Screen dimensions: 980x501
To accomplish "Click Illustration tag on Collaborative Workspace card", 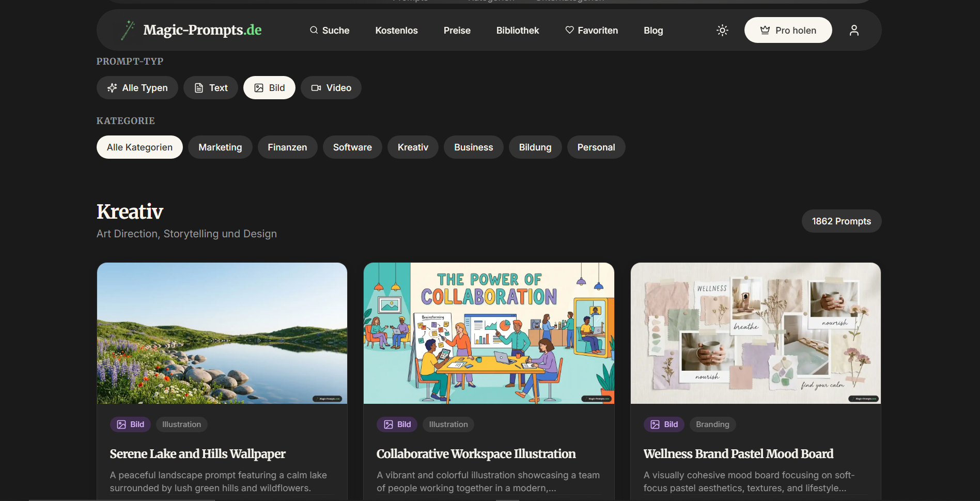I will [x=448, y=424].
